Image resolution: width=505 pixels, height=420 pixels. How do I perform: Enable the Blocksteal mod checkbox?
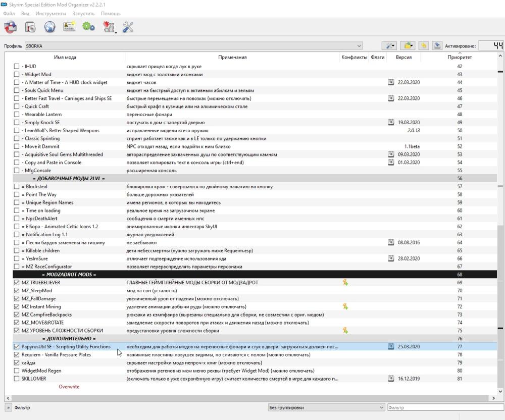pos(17,186)
